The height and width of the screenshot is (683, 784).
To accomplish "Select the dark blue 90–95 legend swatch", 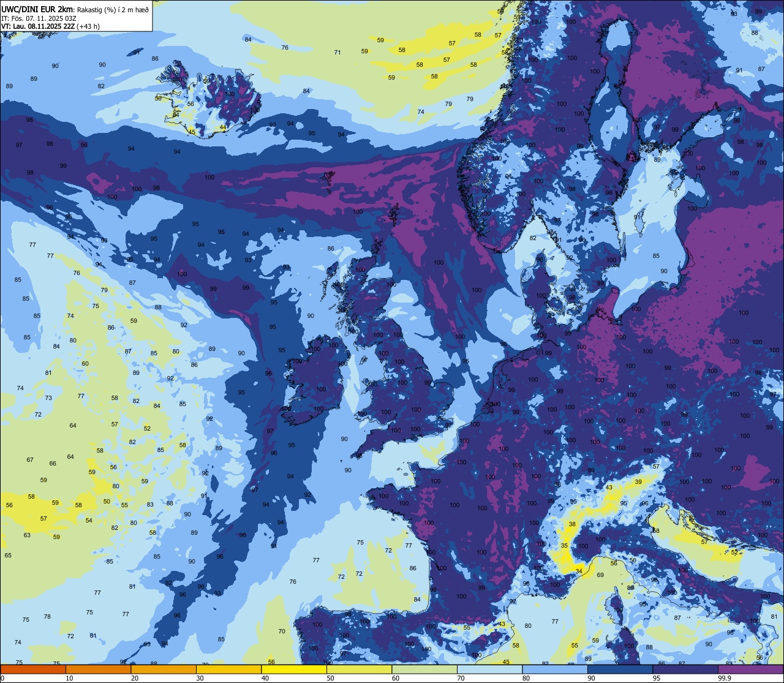I will click(620, 669).
